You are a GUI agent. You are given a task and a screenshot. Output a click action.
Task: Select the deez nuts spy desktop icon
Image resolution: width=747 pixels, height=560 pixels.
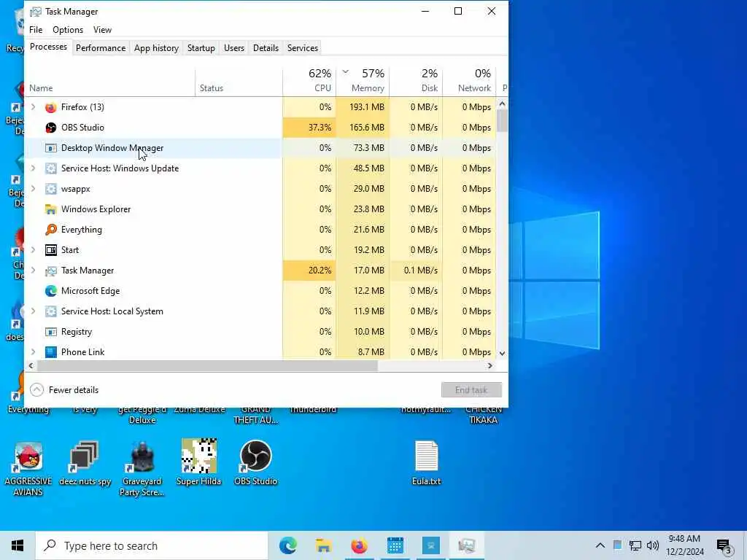[x=85, y=463]
